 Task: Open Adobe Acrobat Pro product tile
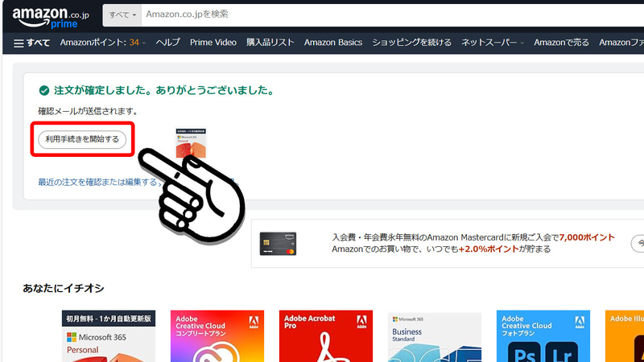point(326,336)
